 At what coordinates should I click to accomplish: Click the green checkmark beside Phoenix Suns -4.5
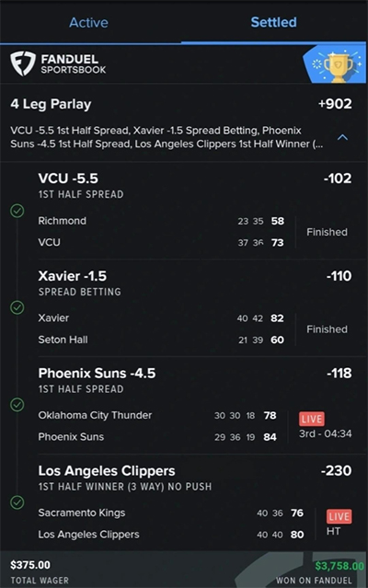pos(17,405)
